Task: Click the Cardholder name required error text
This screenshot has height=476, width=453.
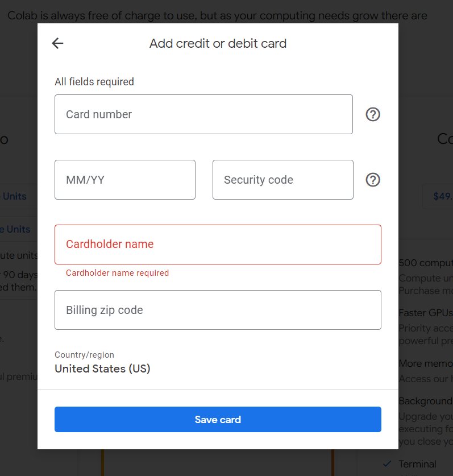Action: point(117,273)
